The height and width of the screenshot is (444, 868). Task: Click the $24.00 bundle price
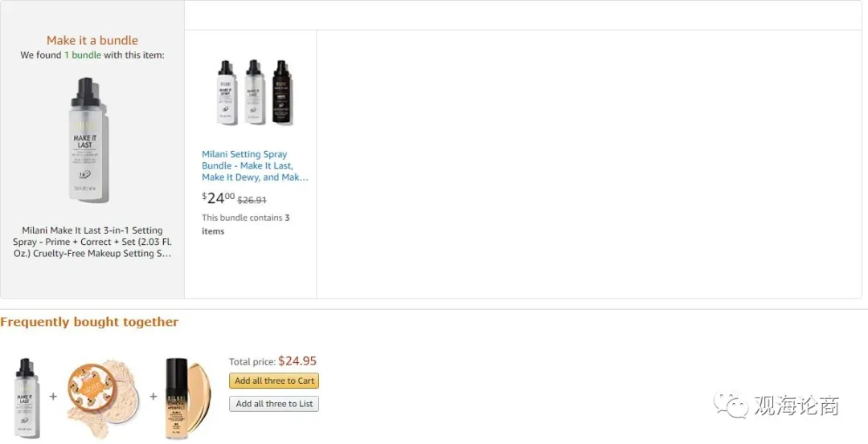(x=218, y=198)
